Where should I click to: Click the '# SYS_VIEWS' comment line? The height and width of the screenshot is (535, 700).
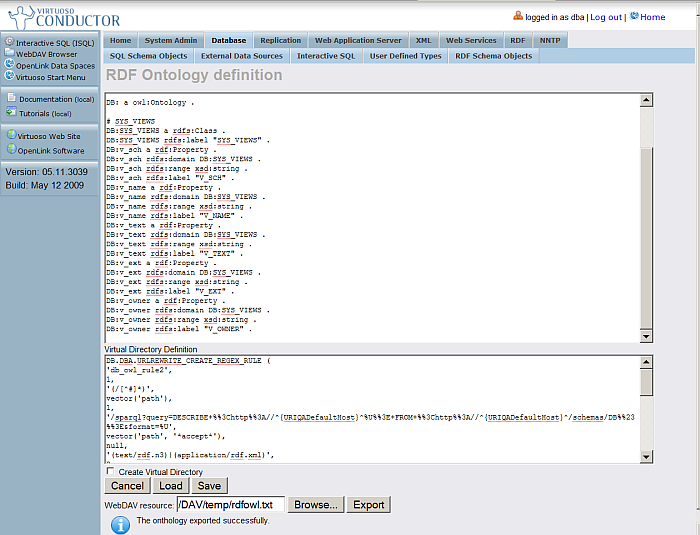click(131, 121)
